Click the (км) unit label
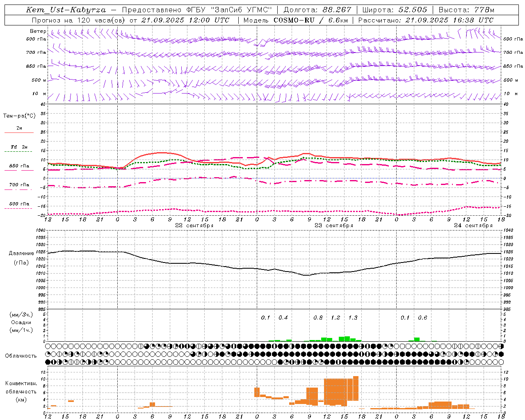The width and height of the screenshot is (525, 420). (21, 399)
